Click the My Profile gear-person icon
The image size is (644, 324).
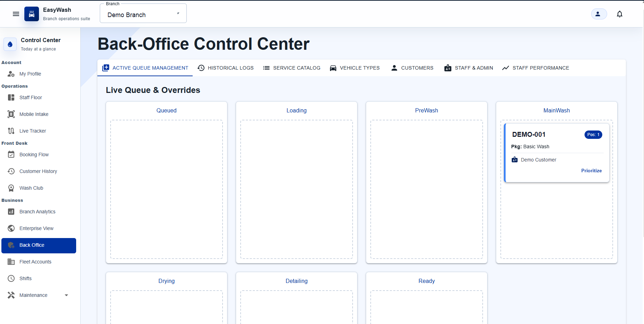pos(11,74)
